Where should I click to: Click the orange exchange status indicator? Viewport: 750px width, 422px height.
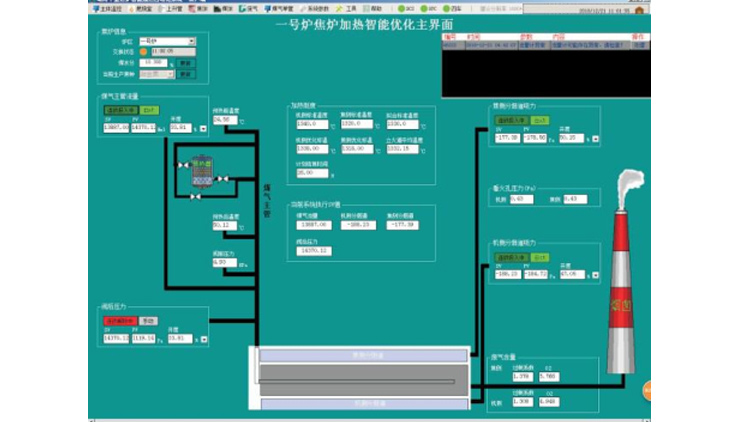point(143,50)
